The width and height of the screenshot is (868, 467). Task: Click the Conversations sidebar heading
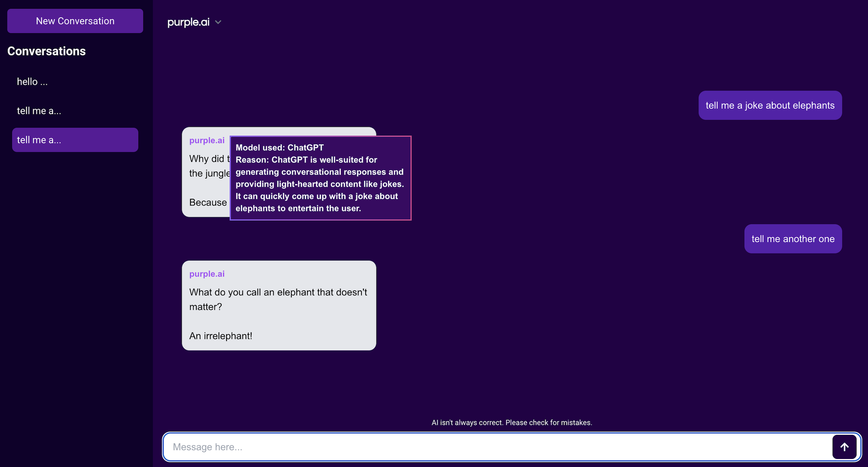click(x=46, y=51)
